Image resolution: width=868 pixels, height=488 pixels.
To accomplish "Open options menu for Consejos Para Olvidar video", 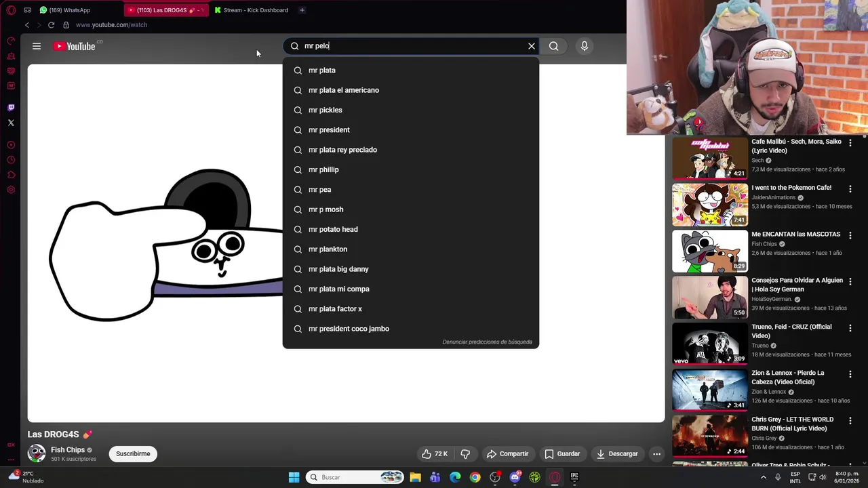I will pyautogui.click(x=850, y=281).
